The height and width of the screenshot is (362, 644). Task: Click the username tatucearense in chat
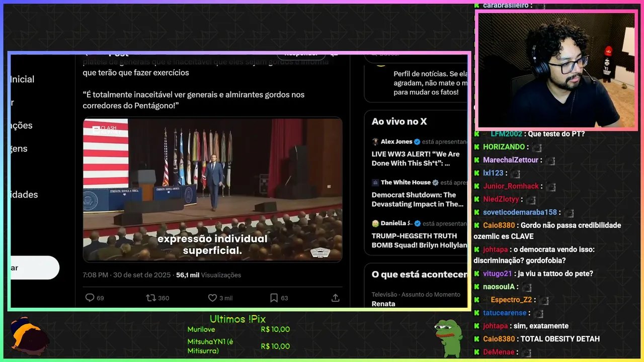pos(506,313)
